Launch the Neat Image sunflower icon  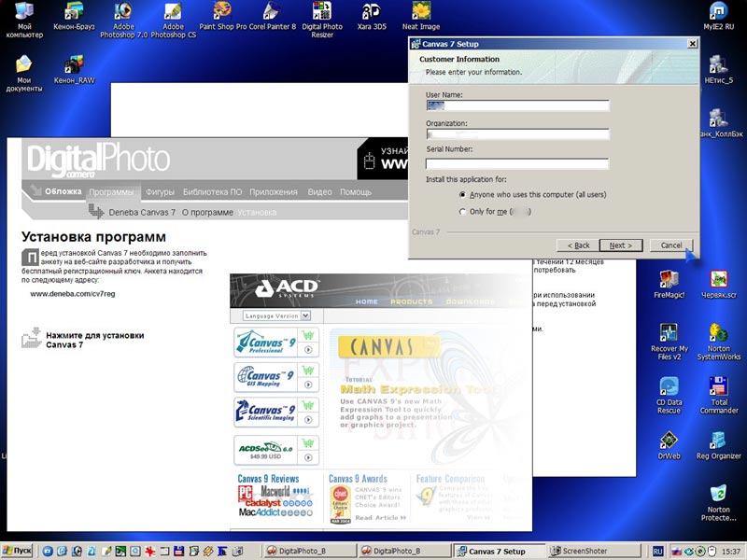click(x=421, y=17)
